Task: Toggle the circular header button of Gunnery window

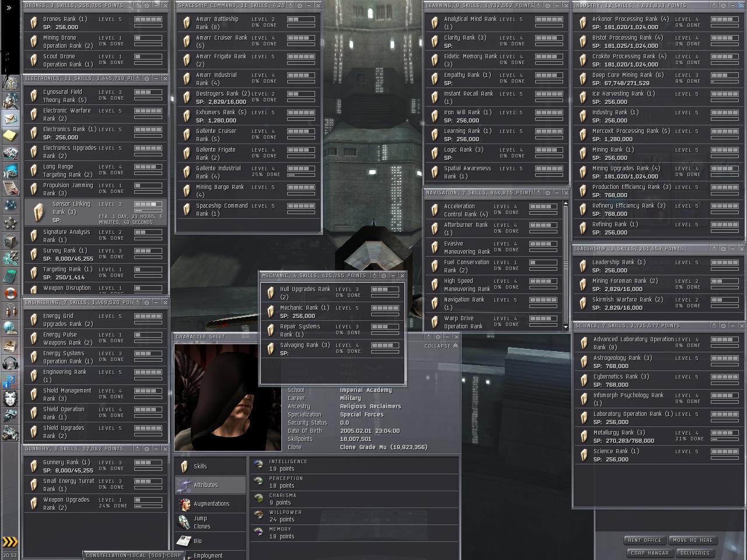Action: coord(147,449)
